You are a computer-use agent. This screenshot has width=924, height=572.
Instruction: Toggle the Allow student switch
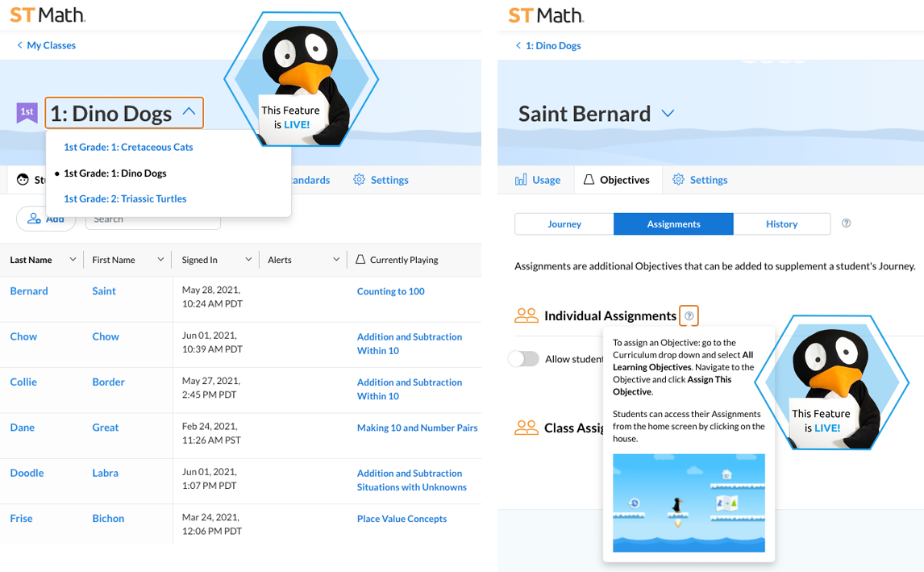coord(524,358)
